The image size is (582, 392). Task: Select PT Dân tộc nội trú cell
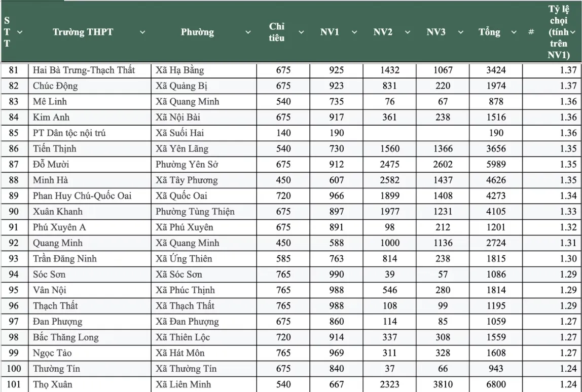tap(69, 133)
